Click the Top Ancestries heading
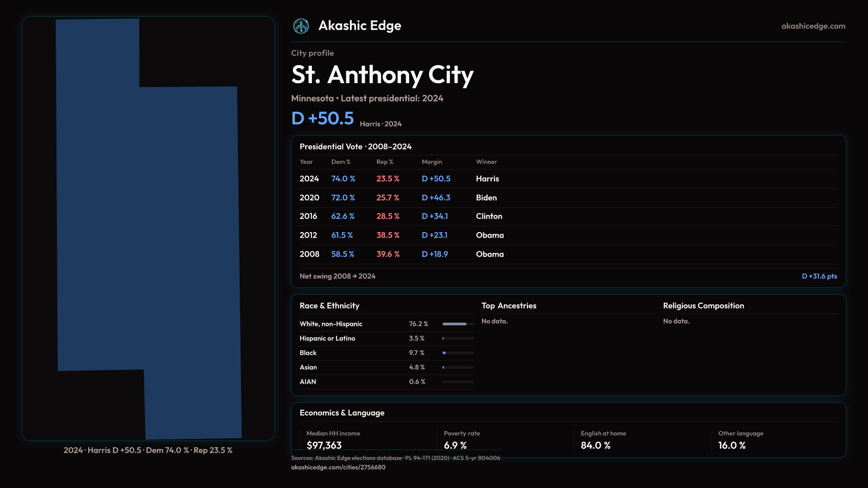The image size is (868, 488). point(509,306)
